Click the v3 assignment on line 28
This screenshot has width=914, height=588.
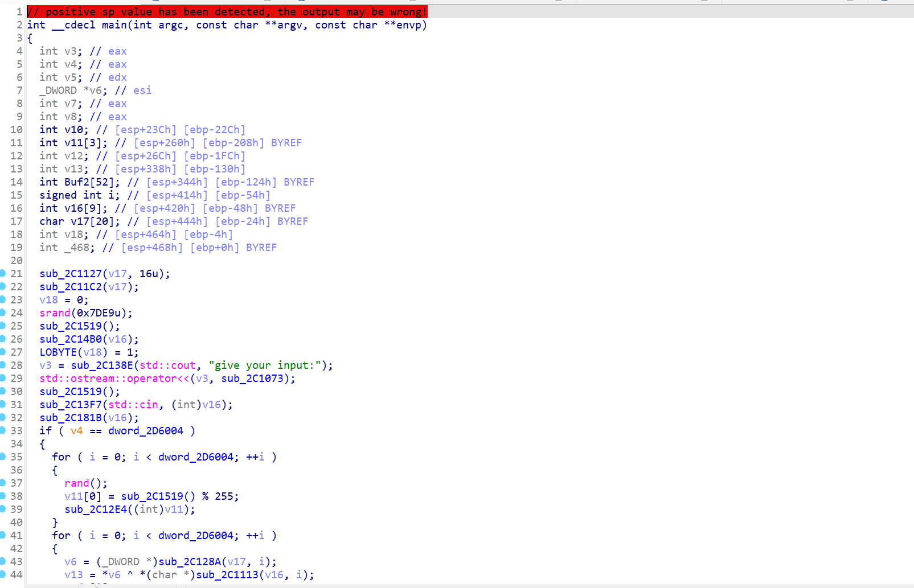(x=46, y=365)
